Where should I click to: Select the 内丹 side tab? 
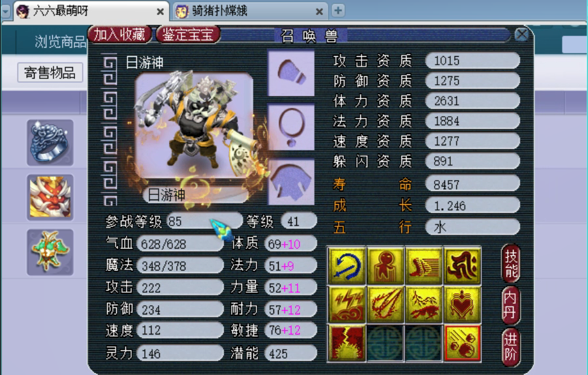tap(511, 305)
